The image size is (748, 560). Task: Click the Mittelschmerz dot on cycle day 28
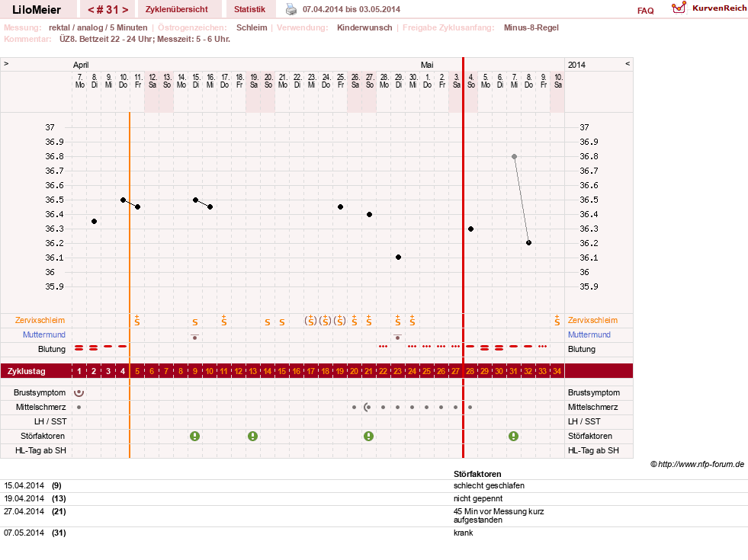coord(470,408)
